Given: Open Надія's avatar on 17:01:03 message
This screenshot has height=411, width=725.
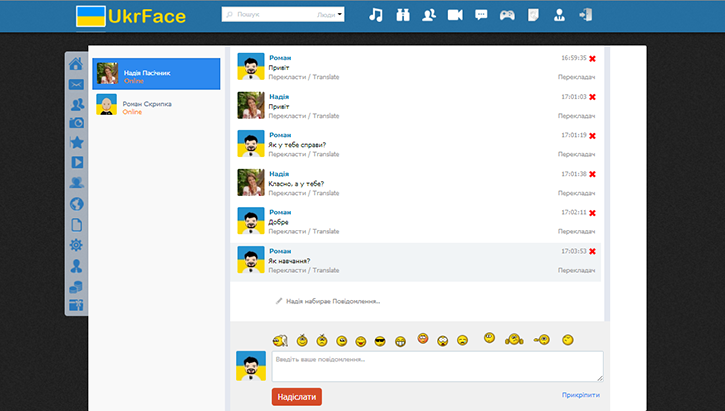Looking at the screenshot, I should (251, 105).
